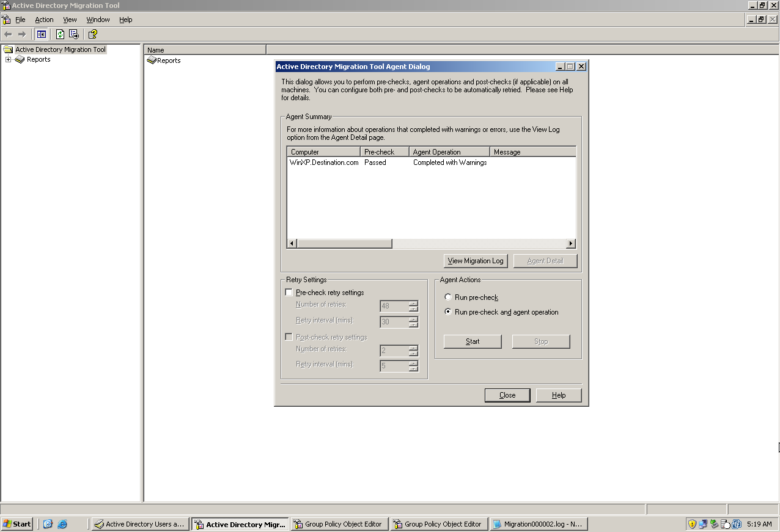Click the Forward arrow toolbar icon

[22, 34]
